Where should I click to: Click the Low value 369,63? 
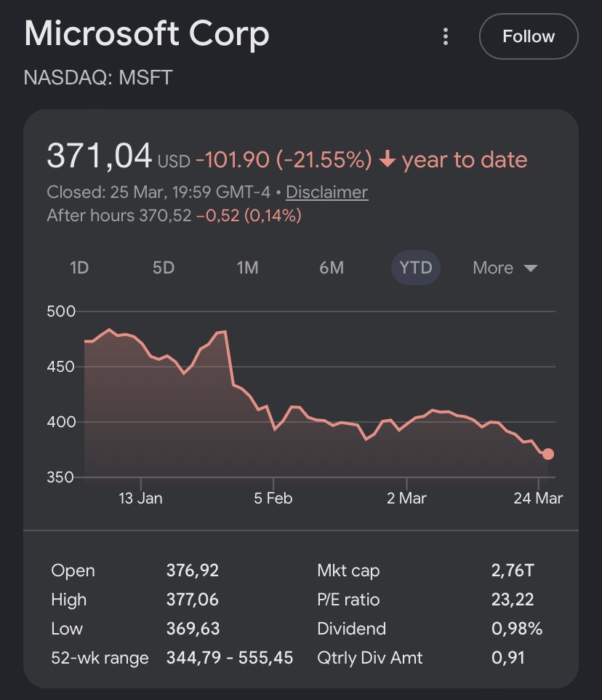click(x=193, y=629)
